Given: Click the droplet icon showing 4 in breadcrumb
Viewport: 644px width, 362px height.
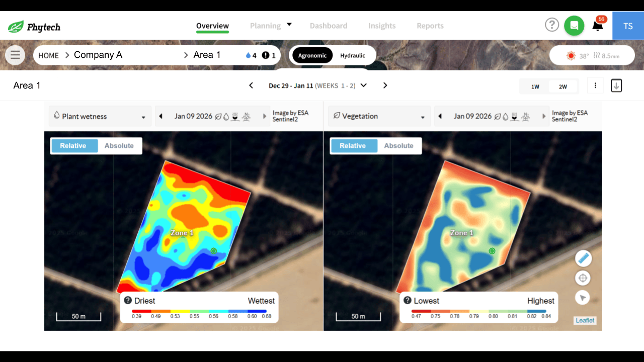Looking at the screenshot, I should pyautogui.click(x=249, y=55).
